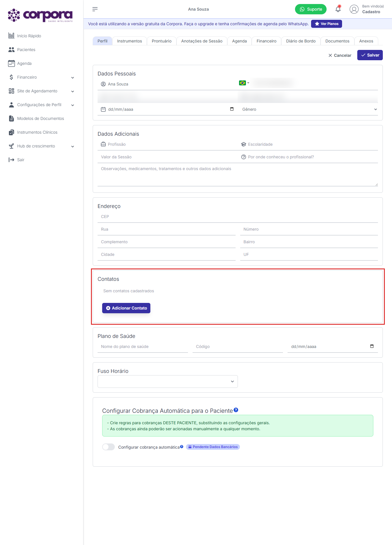Click the UF input field
392x545 pixels.
pos(309,254)
